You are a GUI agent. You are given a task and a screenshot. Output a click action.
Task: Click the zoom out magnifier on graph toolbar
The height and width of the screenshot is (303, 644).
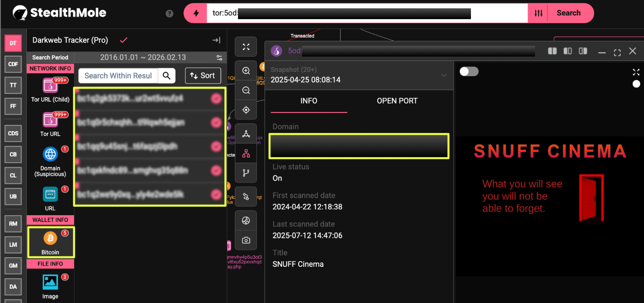(246, 90)
